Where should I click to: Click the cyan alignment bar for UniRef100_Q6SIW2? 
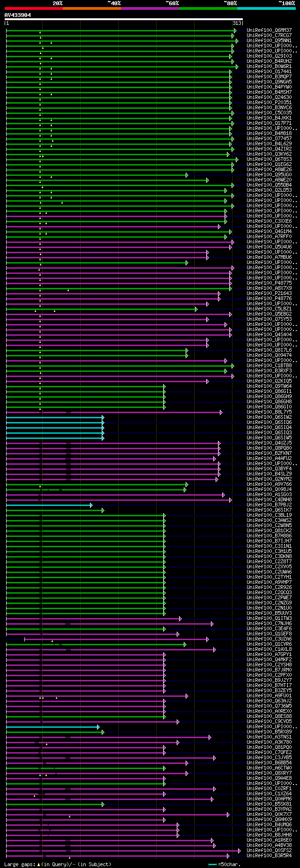[55, 417]
